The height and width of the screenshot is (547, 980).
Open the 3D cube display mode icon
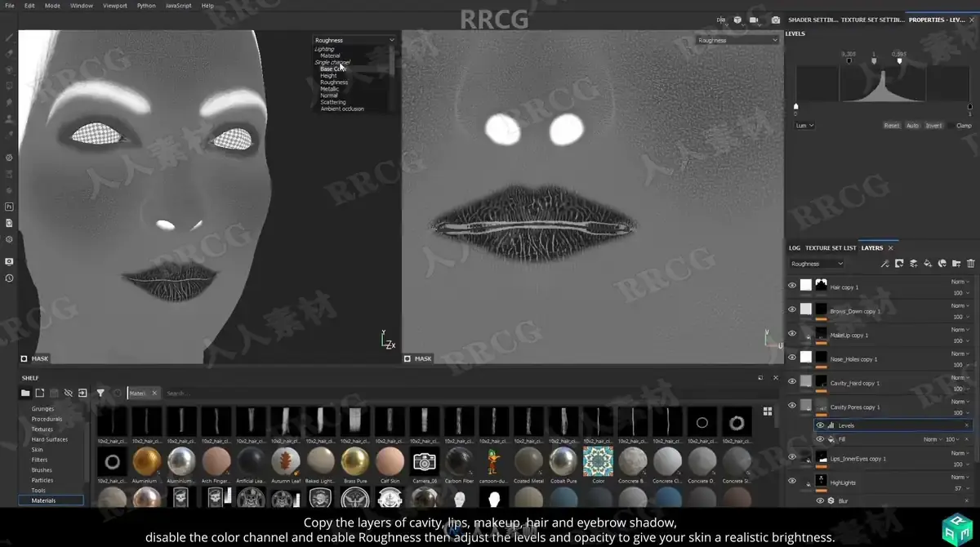[x=737, y=20]
